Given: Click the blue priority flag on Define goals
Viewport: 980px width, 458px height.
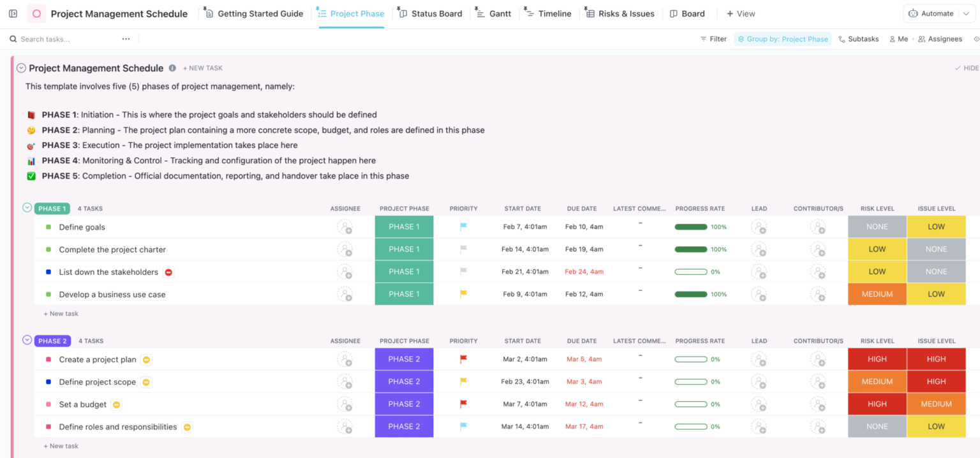Looking at the screenshot, I should pyautogui.click(x=463, y=226).
